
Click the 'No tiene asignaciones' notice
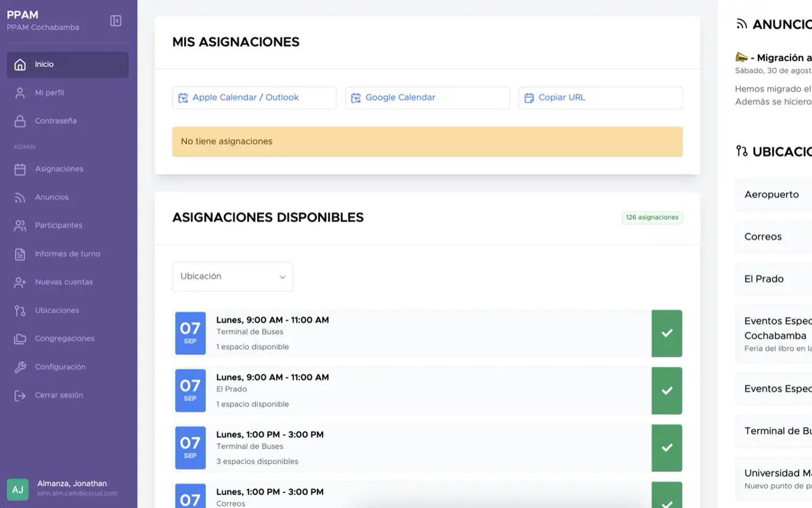[x=428, y=142]
